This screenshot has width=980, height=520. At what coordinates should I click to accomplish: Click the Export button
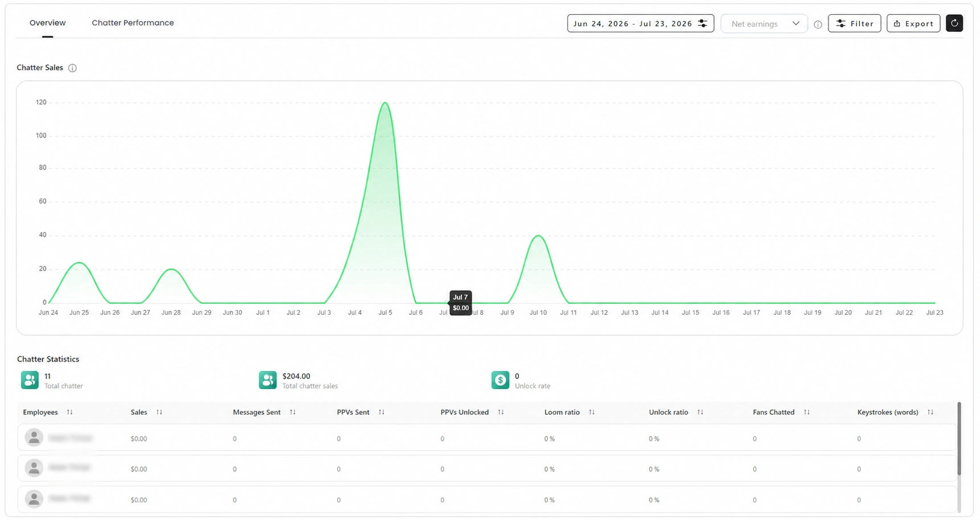pos(913,23)
